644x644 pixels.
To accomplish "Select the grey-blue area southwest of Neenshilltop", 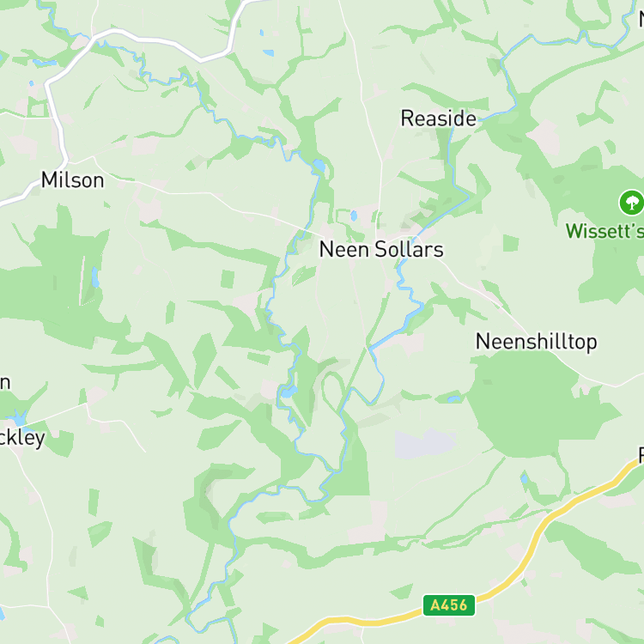I will (x=425, y=444).
